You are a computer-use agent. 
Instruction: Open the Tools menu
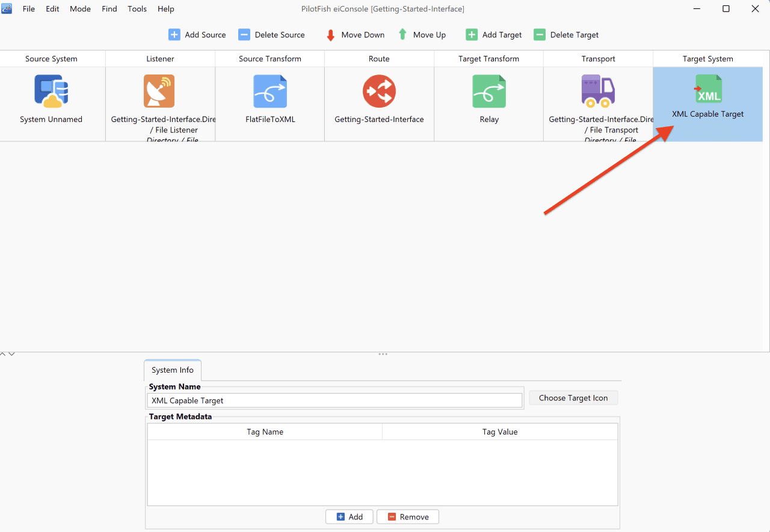[x=137, y=9]
